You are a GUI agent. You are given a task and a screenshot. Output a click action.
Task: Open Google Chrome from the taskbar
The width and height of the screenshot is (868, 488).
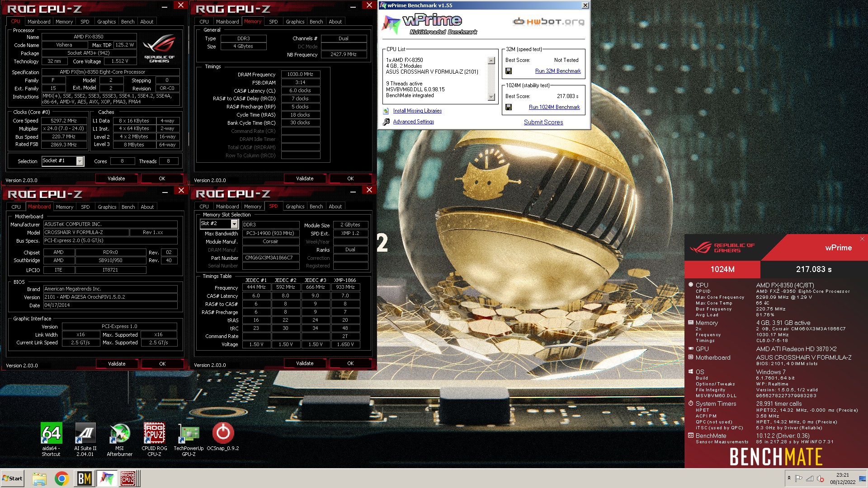[62, 479]
